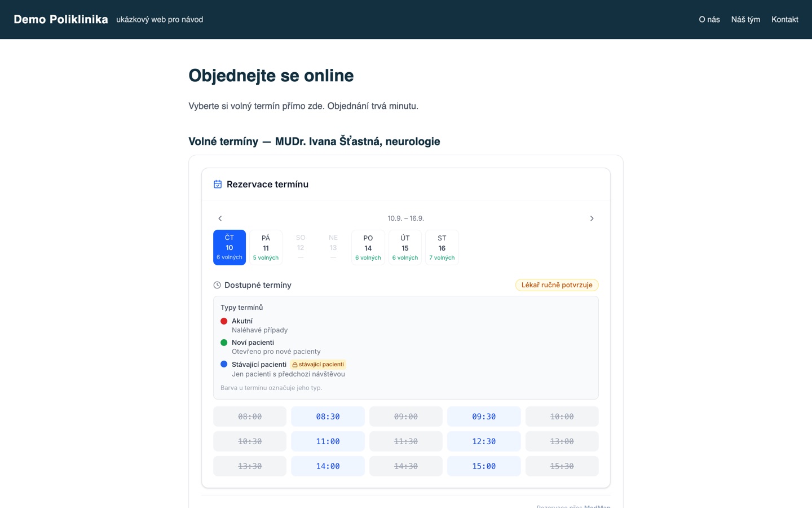Click the unavailable 15:30 slot

click(x=562, y=466)
